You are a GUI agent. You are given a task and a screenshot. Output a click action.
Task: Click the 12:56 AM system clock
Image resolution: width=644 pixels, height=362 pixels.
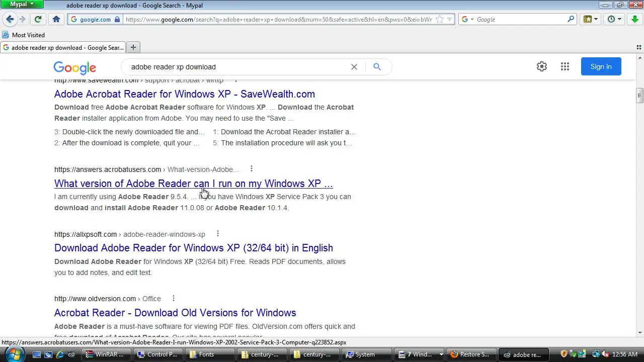click(x=625, y=354)
